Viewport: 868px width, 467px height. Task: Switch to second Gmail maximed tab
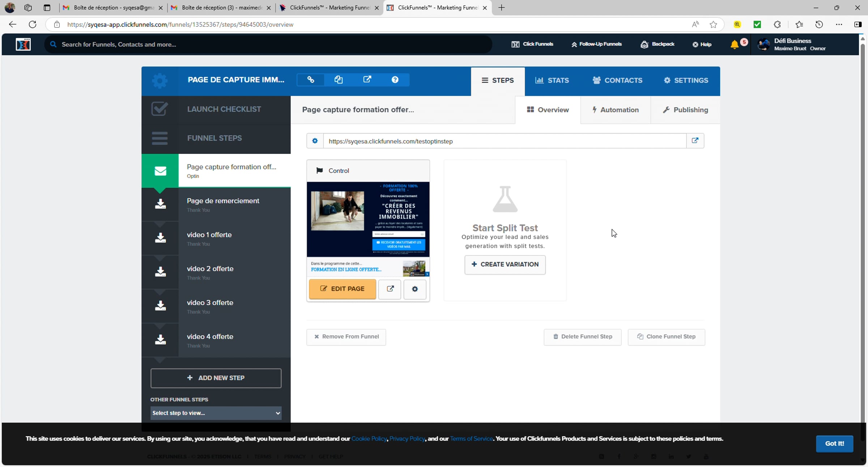(x=221, y=8)
